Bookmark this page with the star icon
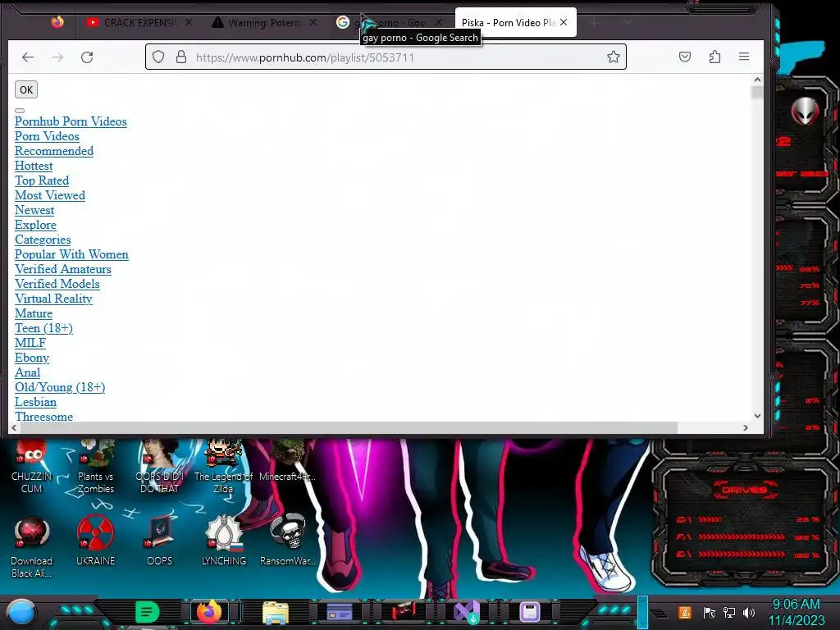This screenshot has width=840, height=630. coord(614,57)
